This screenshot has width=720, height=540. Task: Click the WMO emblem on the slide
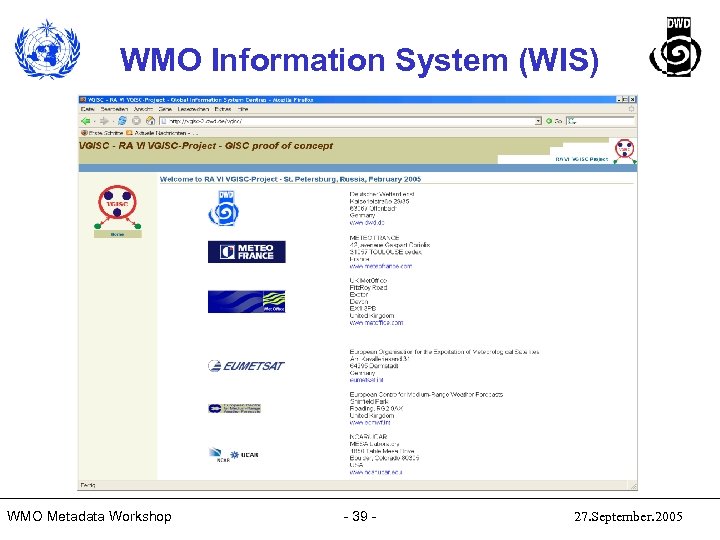click(x=47, y=49)
